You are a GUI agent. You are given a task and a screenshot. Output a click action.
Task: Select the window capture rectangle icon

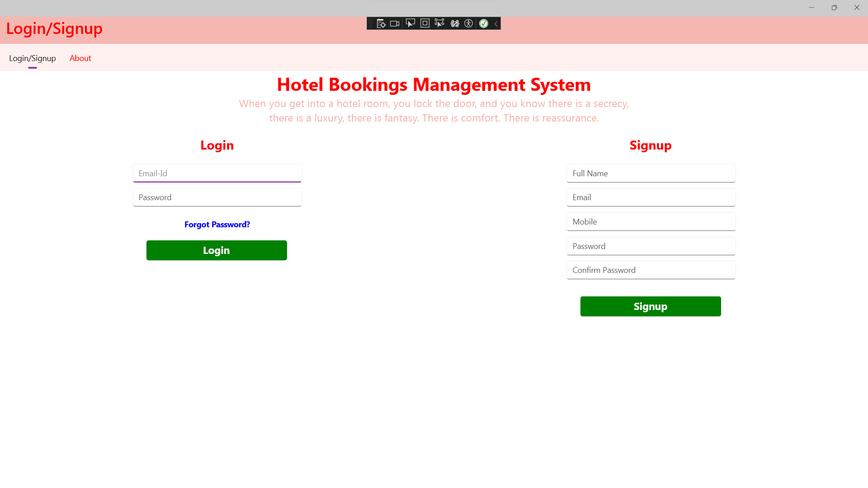pos(425,23)
